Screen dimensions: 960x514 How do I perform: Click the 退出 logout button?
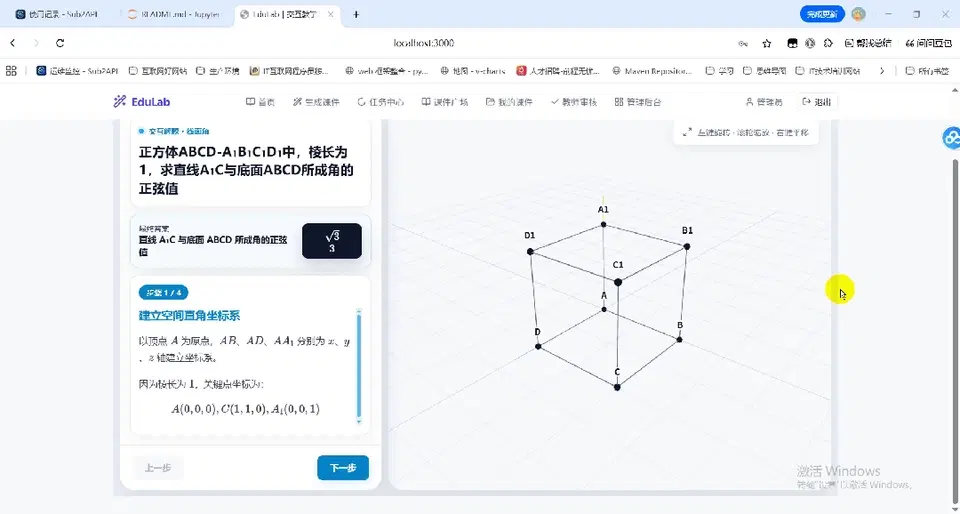point(817,102)
